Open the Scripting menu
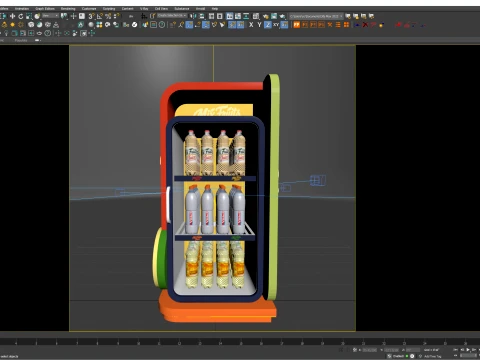480x360 pixels. pyautogui.click(x=109, y=8)
